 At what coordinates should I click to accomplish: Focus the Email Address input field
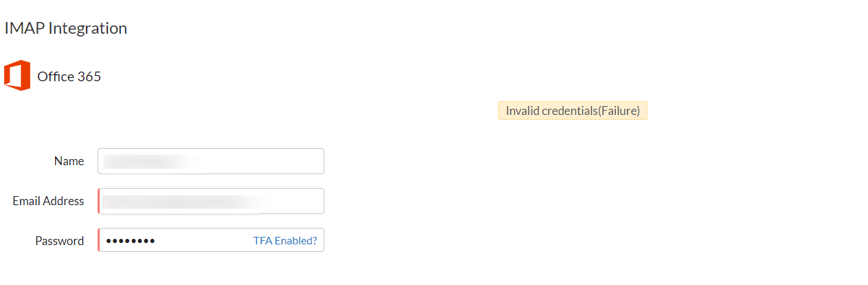pos(211,201)
